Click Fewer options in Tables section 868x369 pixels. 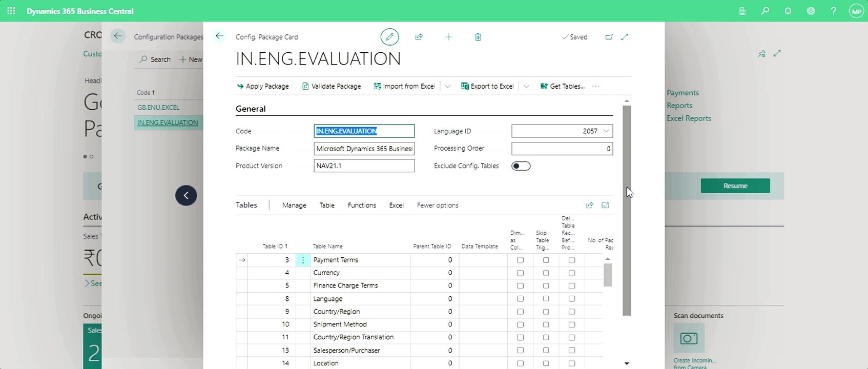[x=438, y=205]
